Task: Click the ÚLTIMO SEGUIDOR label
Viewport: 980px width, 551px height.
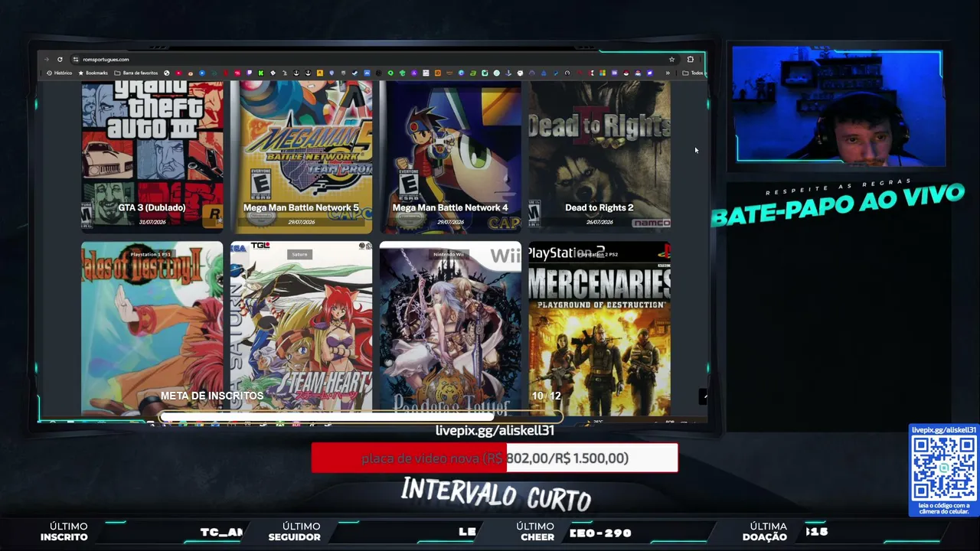Action: coord(295,532)
